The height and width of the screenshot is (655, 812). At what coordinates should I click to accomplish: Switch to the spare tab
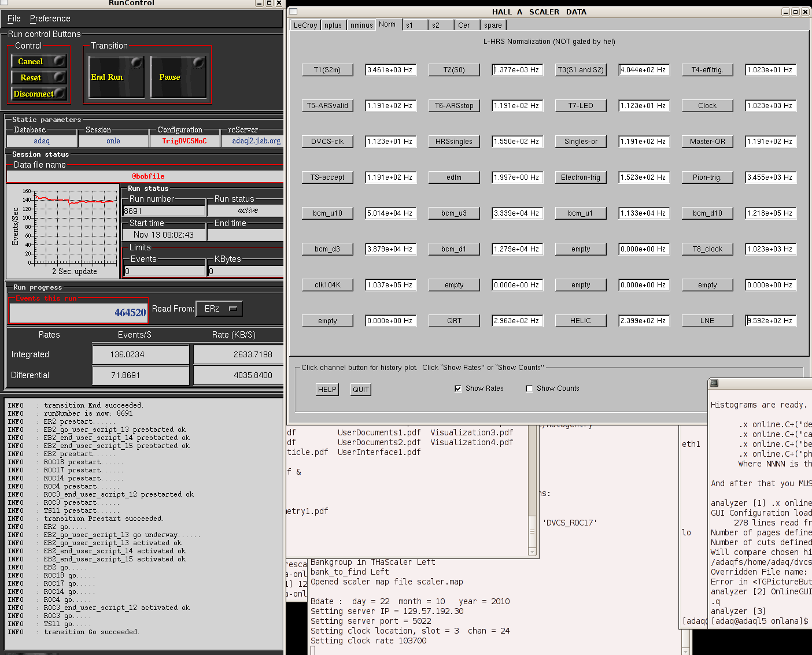pyautogui.click(x=493, y=25)
